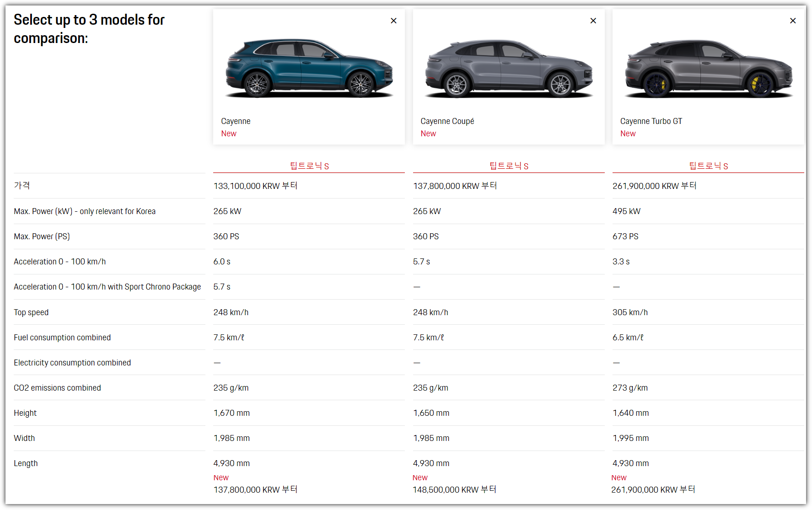Click bottom 137,800,000 KRW price under Cayenne
The image size is (812, 510).
click(255, 489)
